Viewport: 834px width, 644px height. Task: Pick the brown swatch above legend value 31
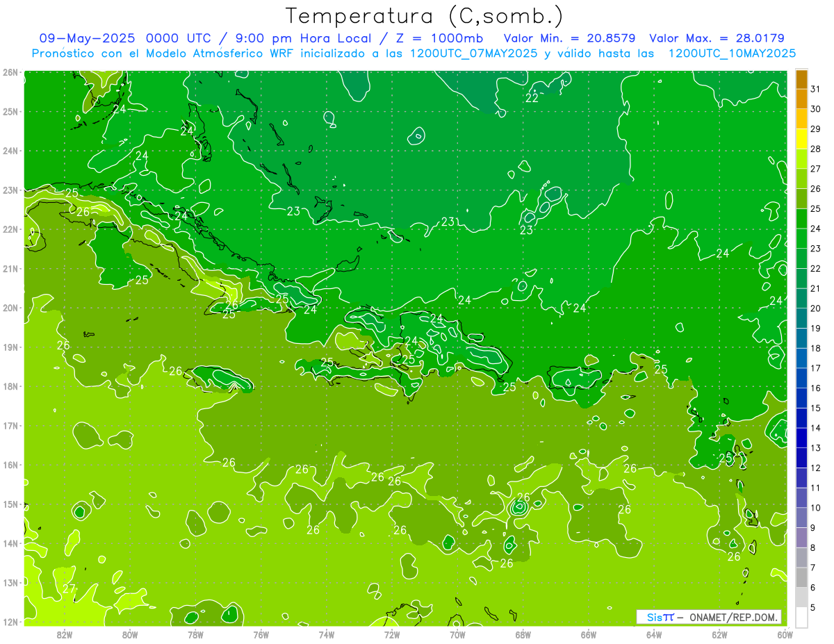point(801,79)
